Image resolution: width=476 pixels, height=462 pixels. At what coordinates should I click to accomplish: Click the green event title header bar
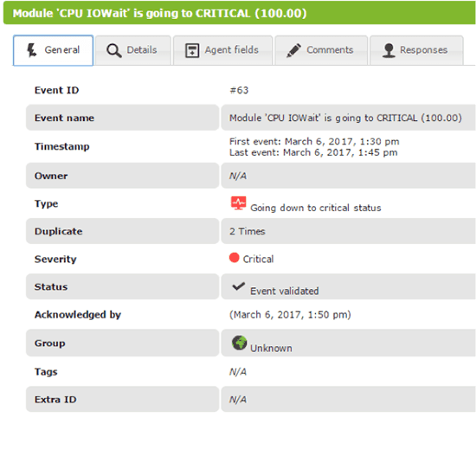[x=239, y=13]
